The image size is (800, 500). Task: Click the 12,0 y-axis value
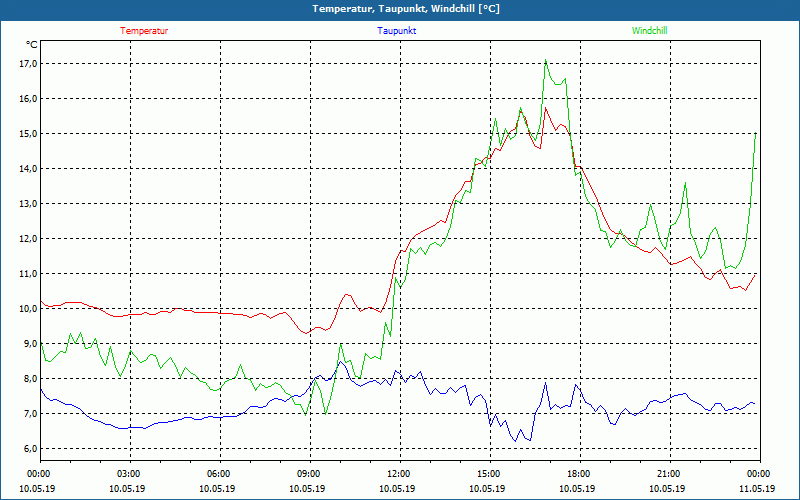click(28, 239)
